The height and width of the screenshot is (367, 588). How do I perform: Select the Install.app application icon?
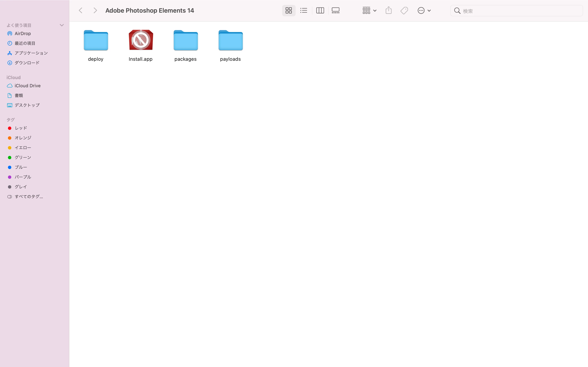coord(141,40)
